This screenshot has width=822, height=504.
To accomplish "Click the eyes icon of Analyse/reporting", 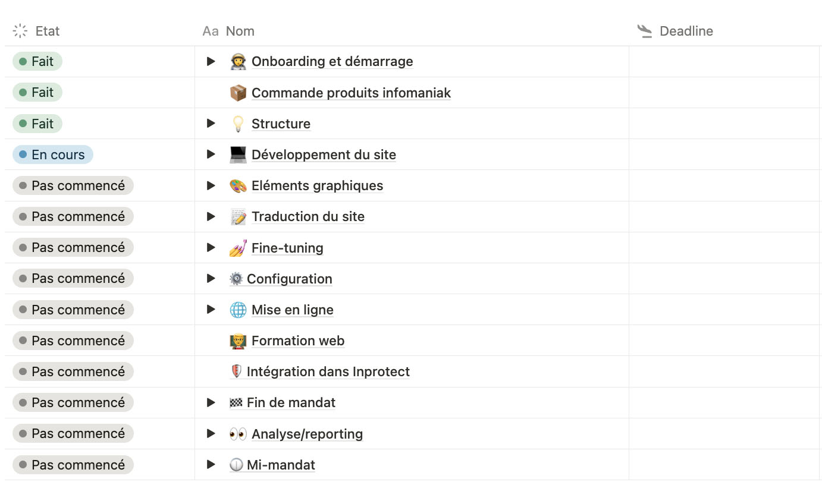I will [238, 434].
